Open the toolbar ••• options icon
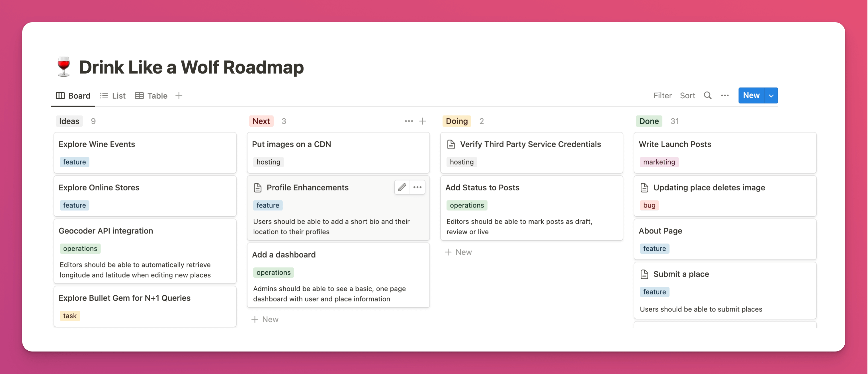The width and height of the screenshot is (868, 374). [x=724, y=95]
